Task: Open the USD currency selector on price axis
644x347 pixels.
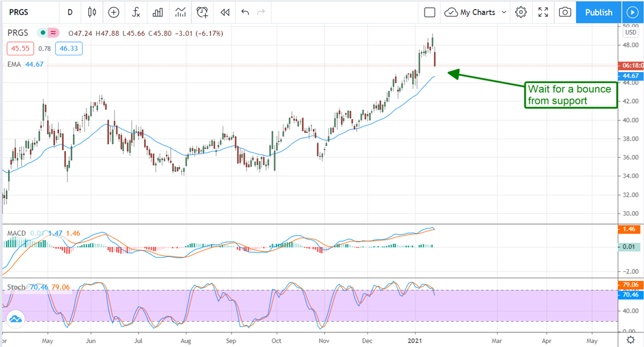Action: 630,32
